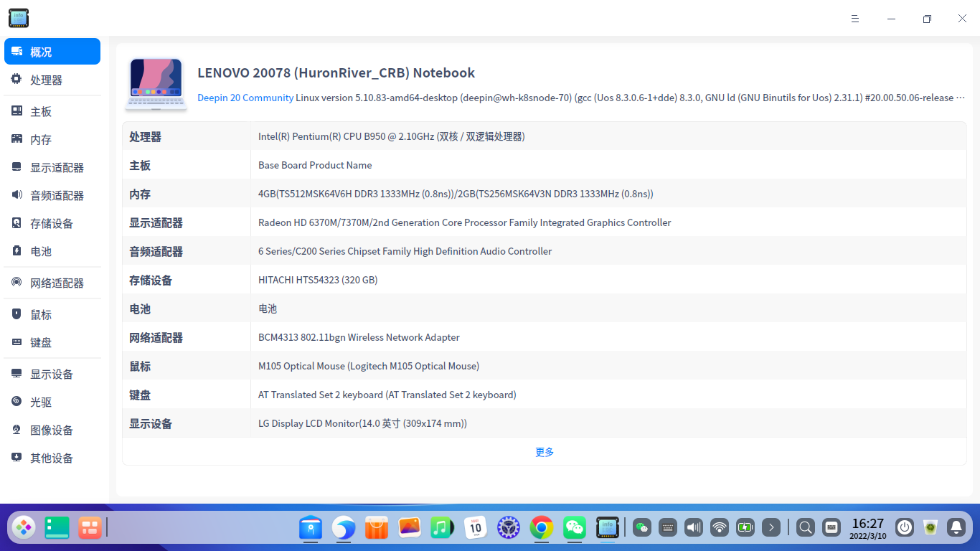This screenshot has width=980, height=551.
Task: Open the Deepin 20 Community link
Action: click(x=245, y=98)
